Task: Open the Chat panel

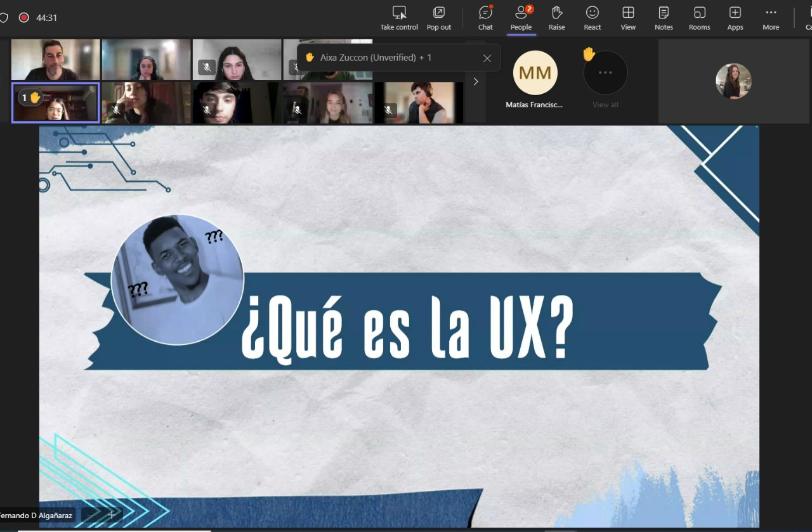Action: point(485,18)
